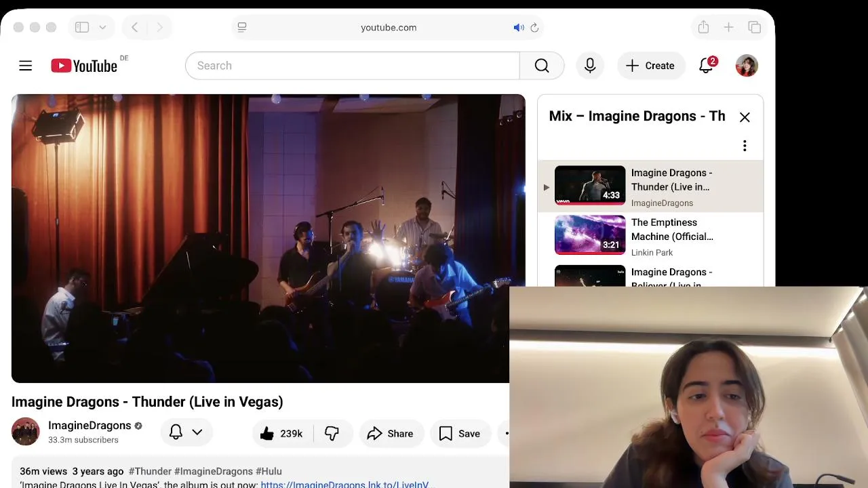
Task: Open ImagineDragons channel avatar
Action: tap(26, 432)
